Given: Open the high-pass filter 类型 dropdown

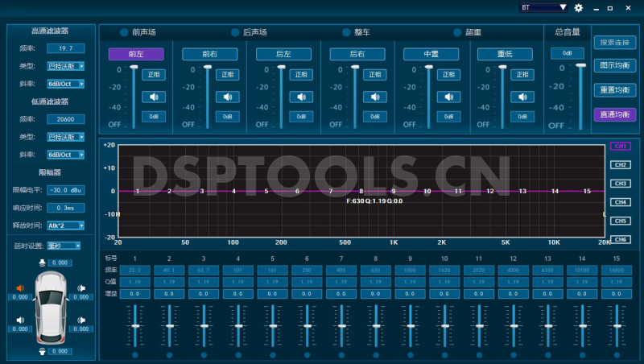Looking at the screenshot, I should (66, 66).
